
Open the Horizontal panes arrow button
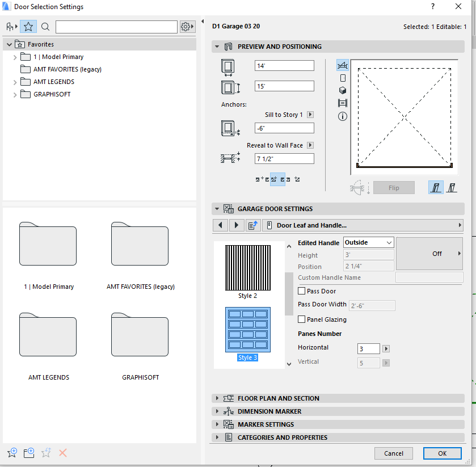tap(386, 348)
